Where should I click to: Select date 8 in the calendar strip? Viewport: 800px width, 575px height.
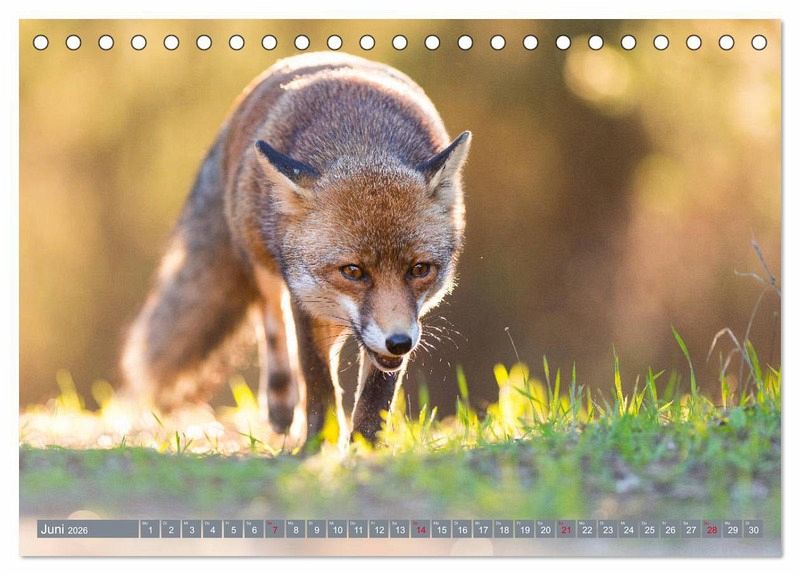click(296, 529)
